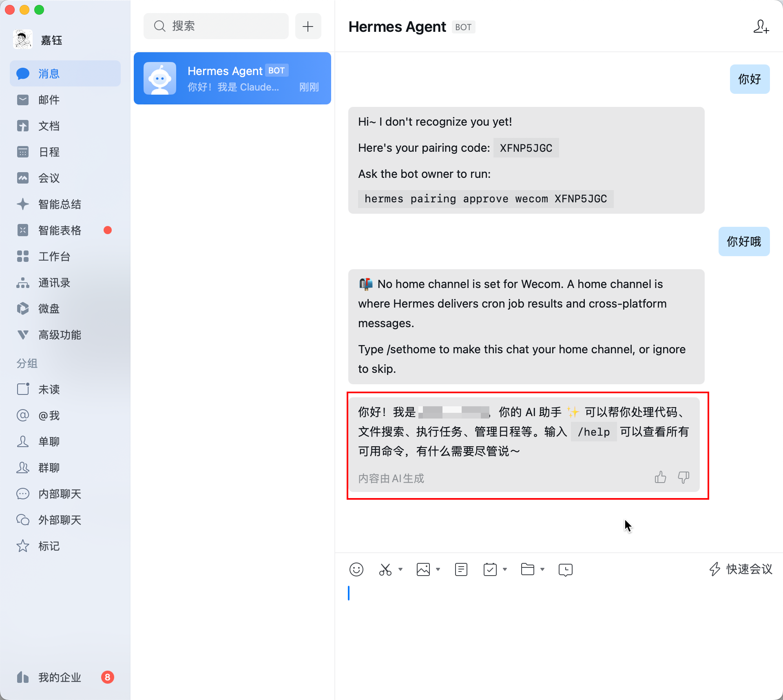Open the chat history icon

pos(565,569)
